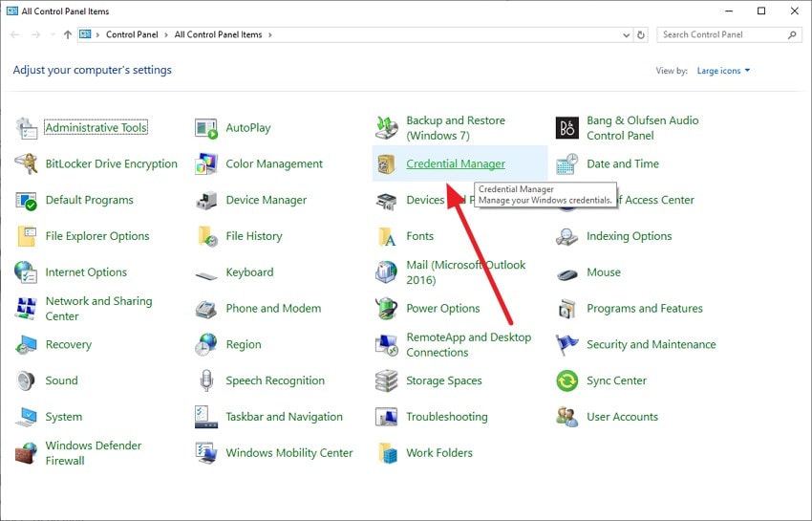Click into the Search Control Panel field
This screenshot has height=521, width=812.
[x=729, y=34]
